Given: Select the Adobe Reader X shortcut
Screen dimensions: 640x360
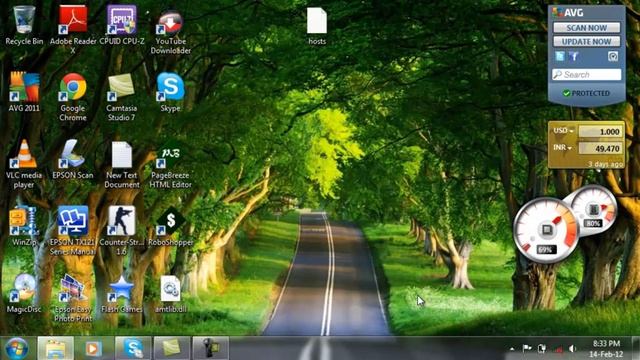Looking at the screenshot, I should 73,29.
